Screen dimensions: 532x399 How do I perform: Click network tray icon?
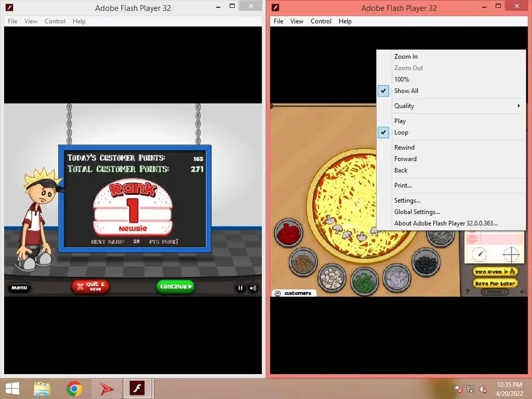coord(471,389)
